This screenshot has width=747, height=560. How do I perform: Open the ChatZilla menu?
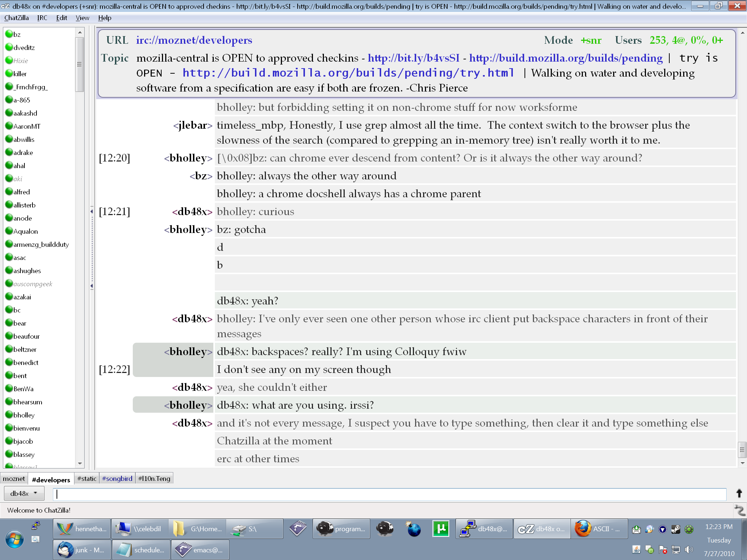16,18
